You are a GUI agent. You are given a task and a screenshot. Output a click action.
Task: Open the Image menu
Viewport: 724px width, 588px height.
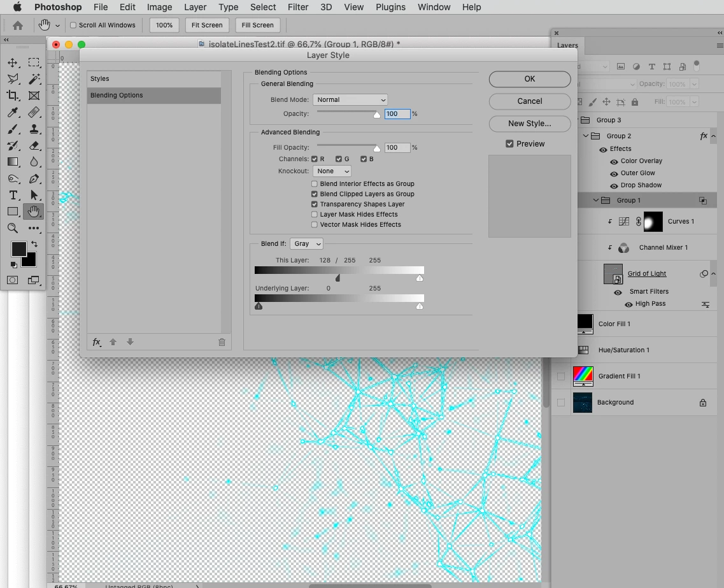(x=159, y=7)
